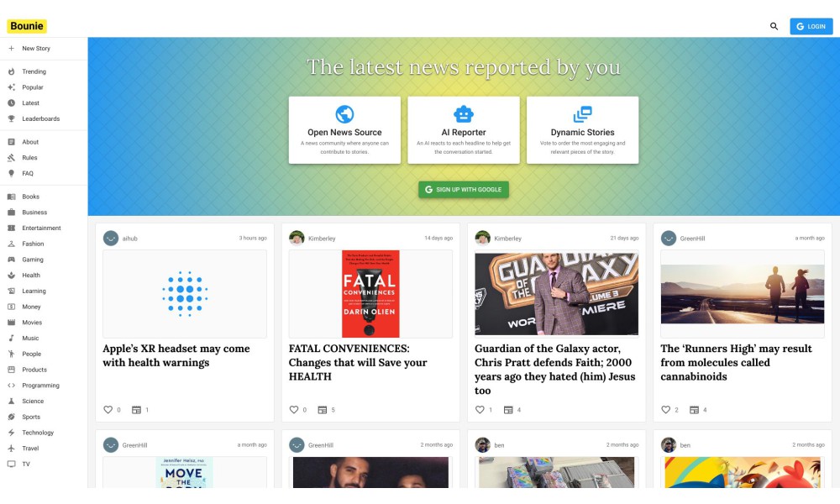This screenshot has height=504, width=840.
Task: Click the '14 days ago' timestamp
Action: (438, 238)
